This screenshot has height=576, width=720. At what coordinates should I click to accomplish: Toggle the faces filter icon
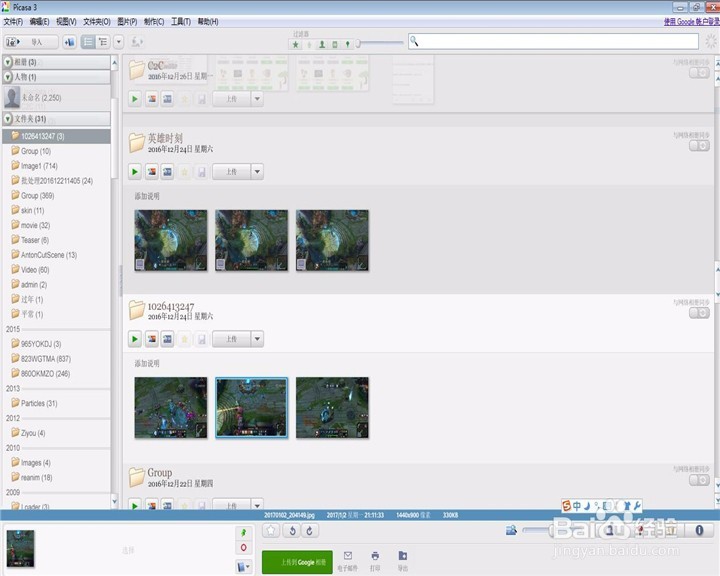[322, 44]
